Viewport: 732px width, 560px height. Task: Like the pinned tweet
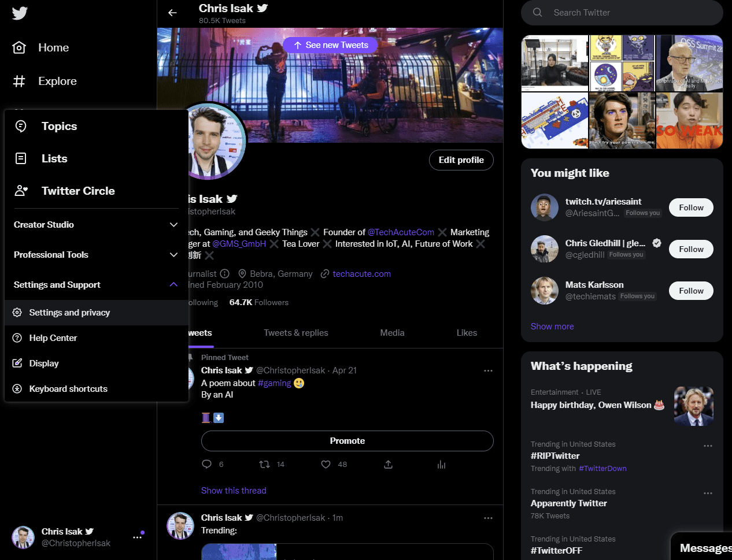coord(326,465)
